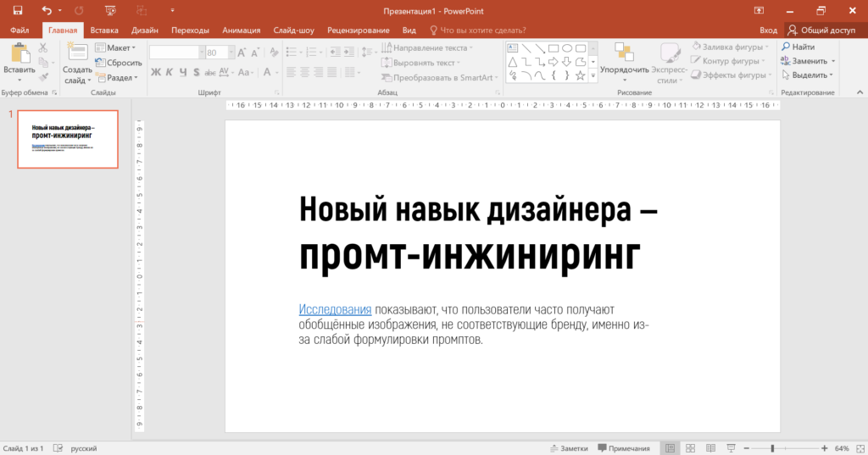Click the Вход sign-in button
Viewport: 868px width, 455px height.
click(x=768, y=31)
